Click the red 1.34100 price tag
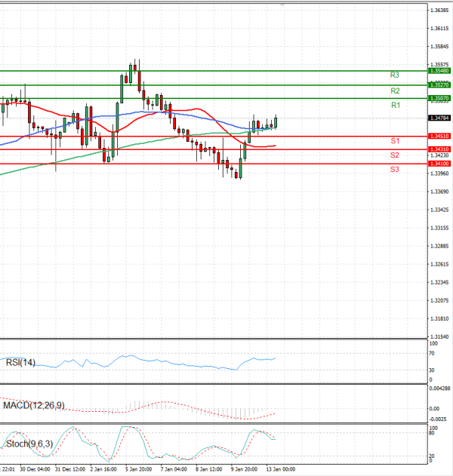The image size is (453, 476). pyautogui.click(x=439, y=163)
